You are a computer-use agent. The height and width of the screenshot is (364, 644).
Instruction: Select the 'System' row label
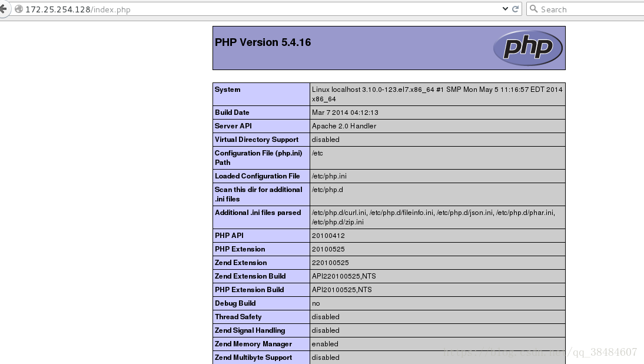tap(228, 90)
